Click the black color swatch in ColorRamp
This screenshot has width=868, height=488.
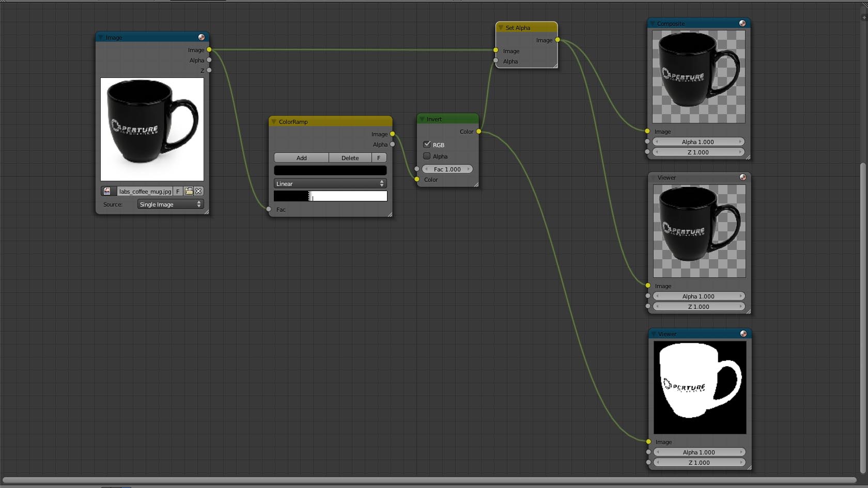pos(330,170)
